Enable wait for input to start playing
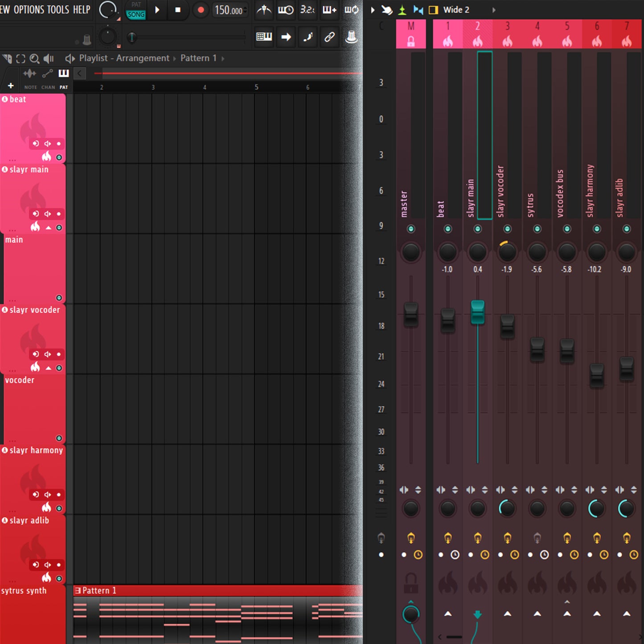The width and height of the screenshot is (644, 644). pos(286,10)
